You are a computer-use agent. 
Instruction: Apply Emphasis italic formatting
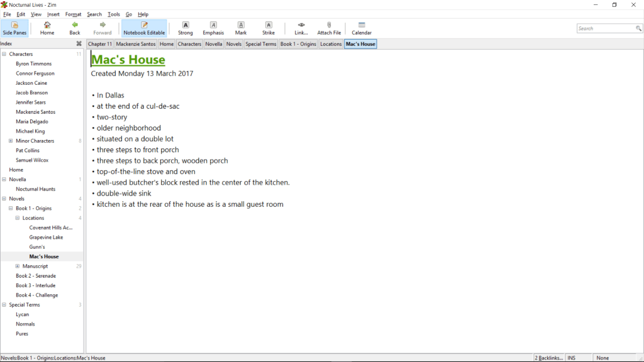point(213,28)
